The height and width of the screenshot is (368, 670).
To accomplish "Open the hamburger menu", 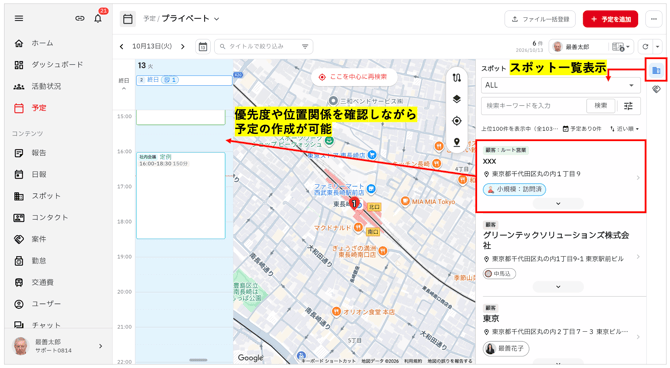I will tap(19, 18).
